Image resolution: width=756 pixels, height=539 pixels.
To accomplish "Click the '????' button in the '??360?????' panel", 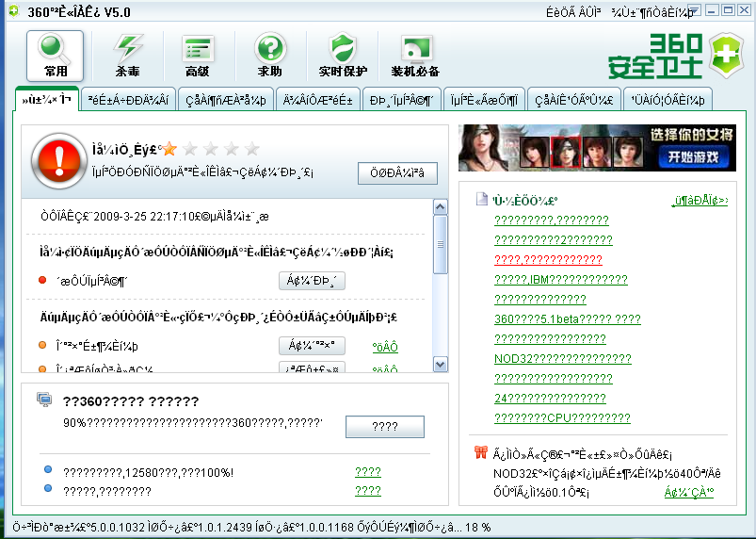I will tap(385, 427).
